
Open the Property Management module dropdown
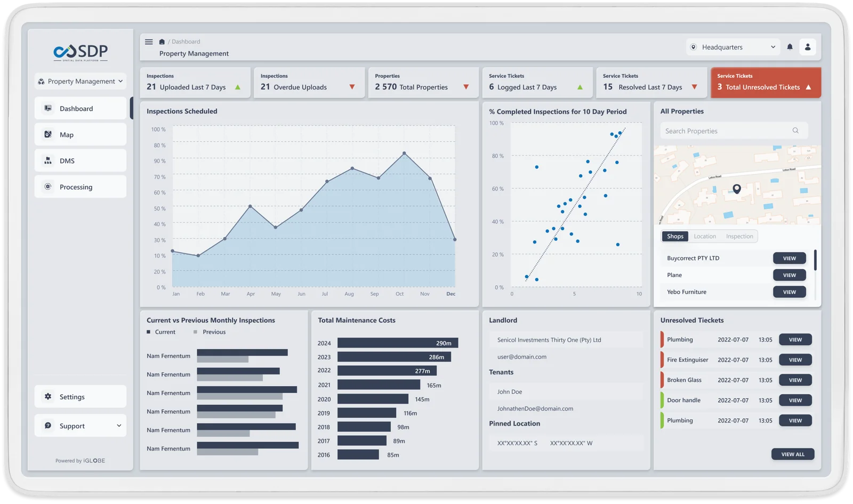(x=81, y=81)
